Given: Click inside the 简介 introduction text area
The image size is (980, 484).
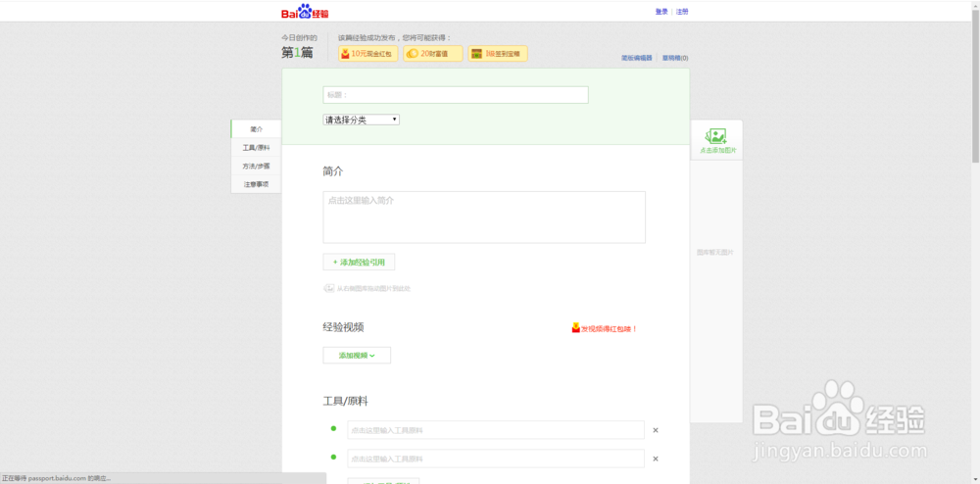Looking at the screenshot, I should coord(484,217).
